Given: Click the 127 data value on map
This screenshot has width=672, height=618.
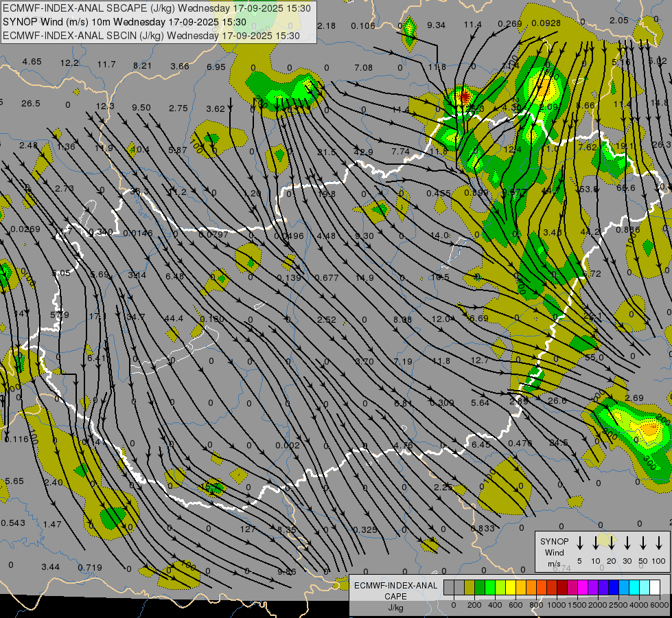Looking at the screenshot, I should tap(248, 529).
